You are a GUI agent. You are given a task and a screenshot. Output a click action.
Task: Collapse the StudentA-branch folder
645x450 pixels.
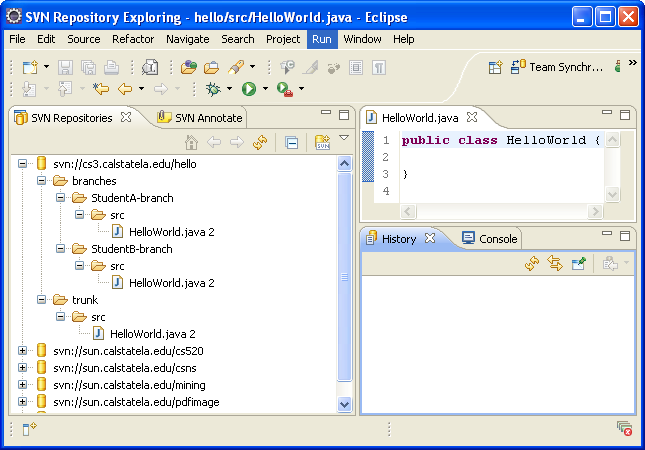coord(61,198)
